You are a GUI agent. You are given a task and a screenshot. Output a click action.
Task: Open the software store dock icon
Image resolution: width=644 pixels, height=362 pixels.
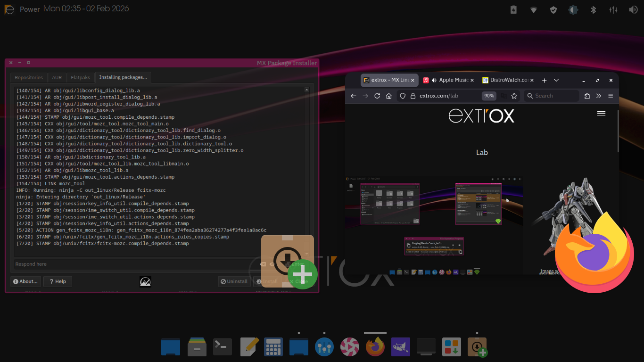pyautogui.click(x=452, y=347)
